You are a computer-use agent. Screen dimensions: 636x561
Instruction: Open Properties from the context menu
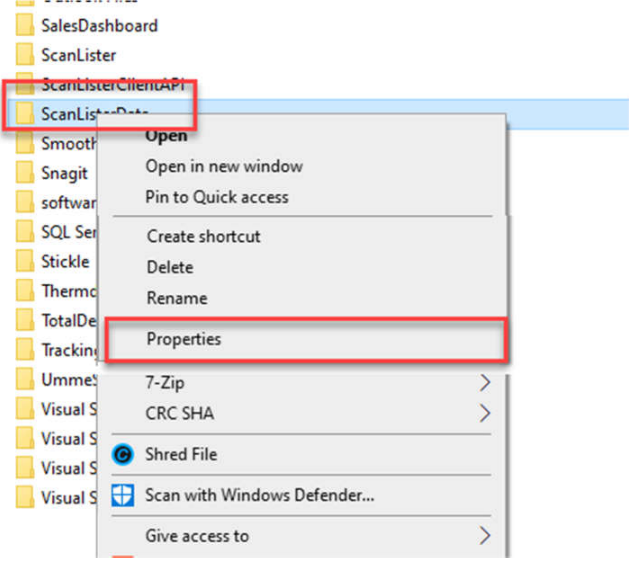184,340
